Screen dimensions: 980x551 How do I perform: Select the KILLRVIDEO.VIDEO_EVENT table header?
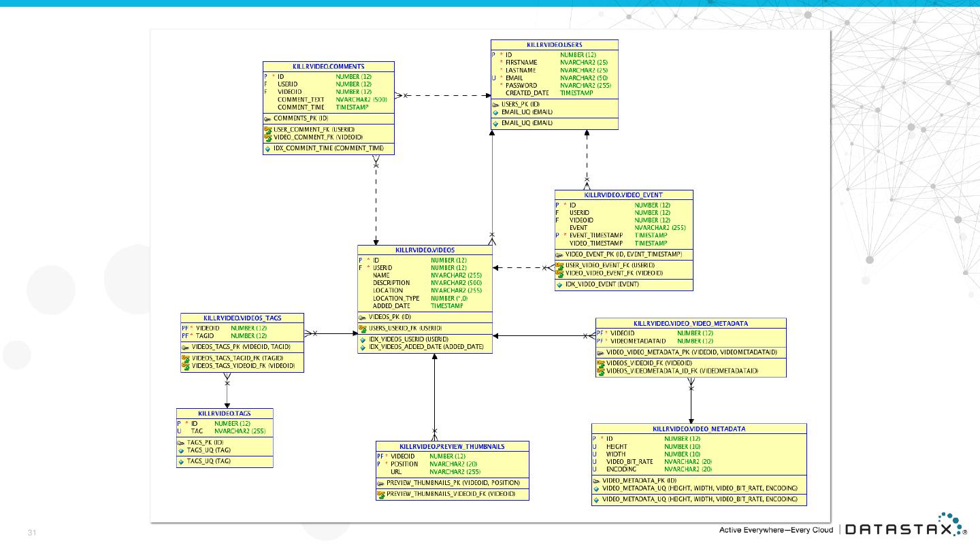[x=623, y=195]
